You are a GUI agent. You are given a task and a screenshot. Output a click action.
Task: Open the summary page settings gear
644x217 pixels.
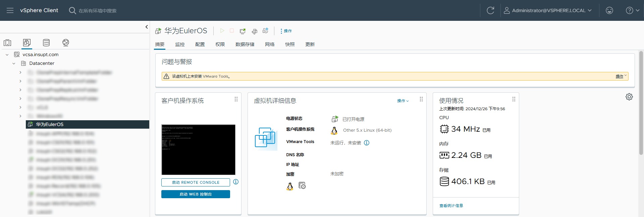(x=629, y=97)
